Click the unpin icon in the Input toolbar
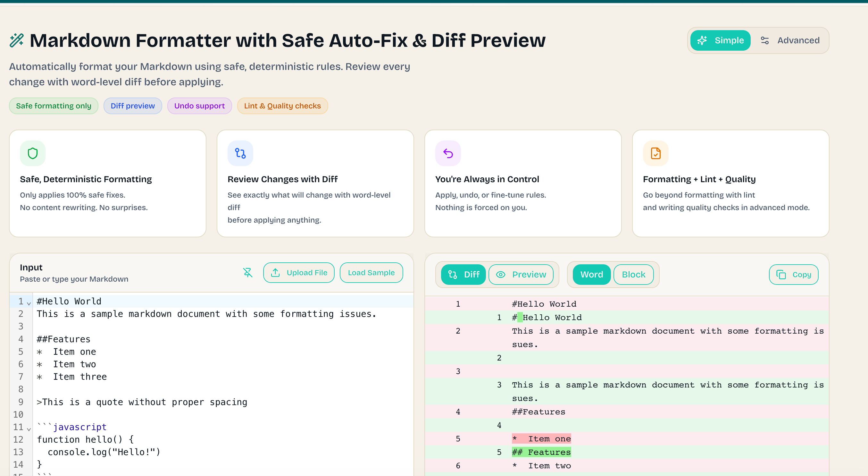This screenshot has width=868, height=476. [248, 272]
